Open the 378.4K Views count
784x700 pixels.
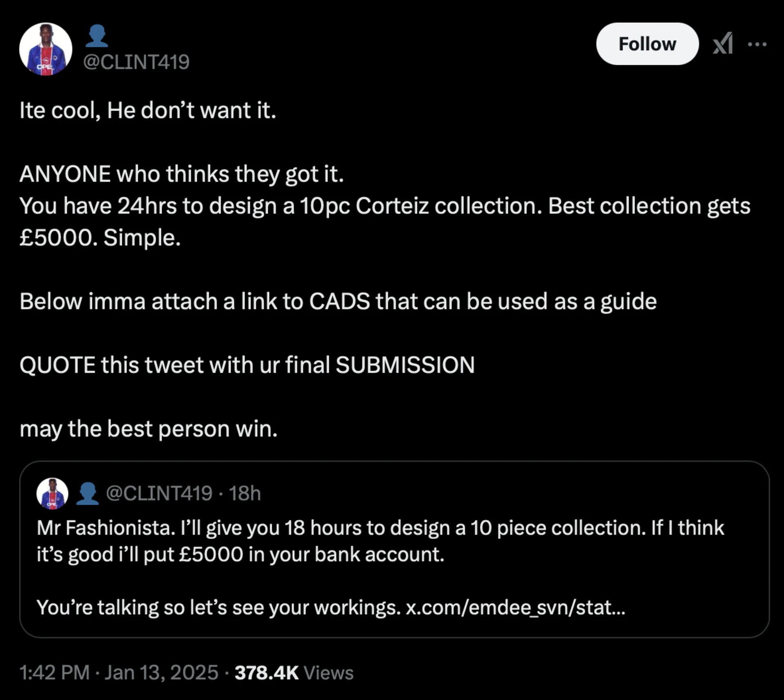tap(294, 673)
